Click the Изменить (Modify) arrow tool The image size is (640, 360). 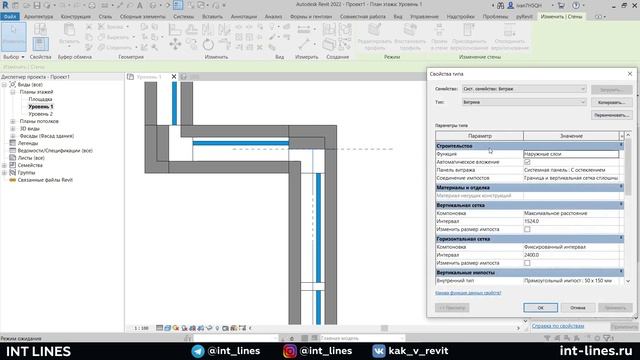pos(14,37)
